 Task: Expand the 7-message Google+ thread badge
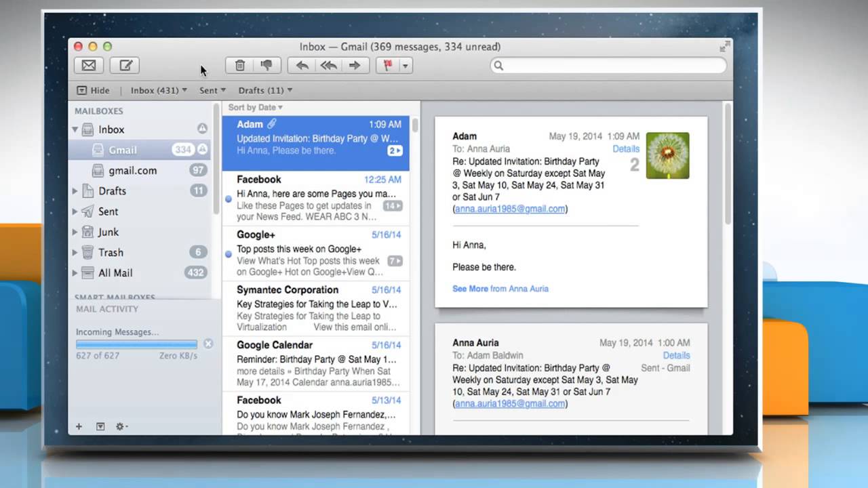395,261
